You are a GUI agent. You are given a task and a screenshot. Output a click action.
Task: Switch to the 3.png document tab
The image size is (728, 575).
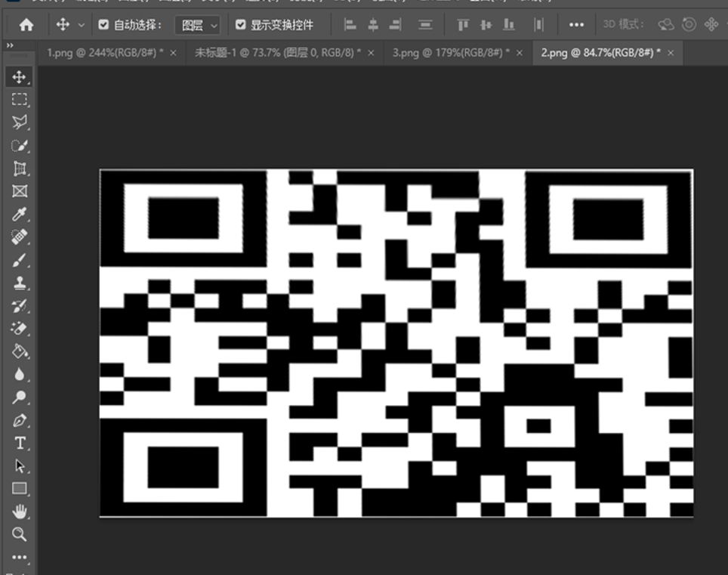coord(451,53)
